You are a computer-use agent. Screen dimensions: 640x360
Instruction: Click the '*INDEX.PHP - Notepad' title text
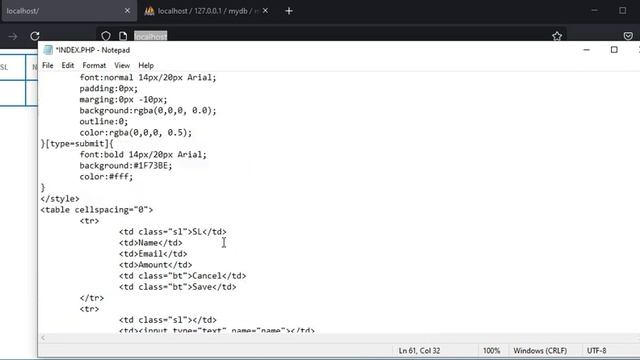click(x=93, y=50)
